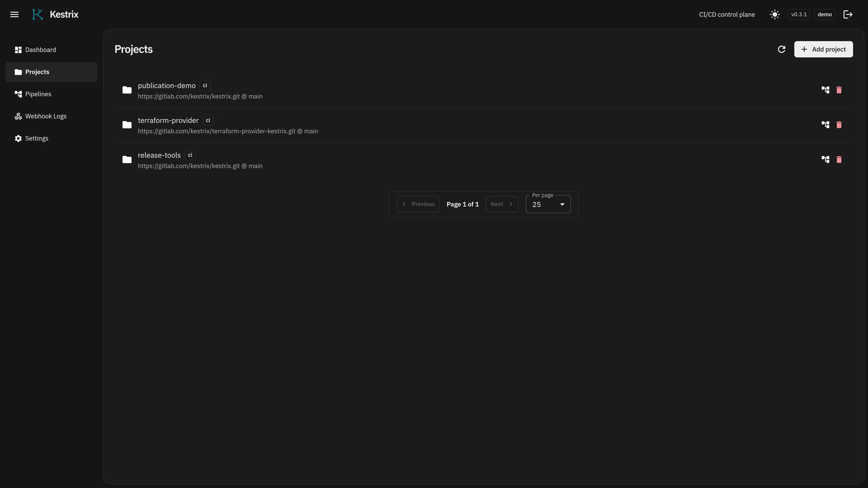This screenshot has width=868, height=488.
Task: Click the Kestrix logo icon
Action: pyautogui.click(x=38, y=14)
